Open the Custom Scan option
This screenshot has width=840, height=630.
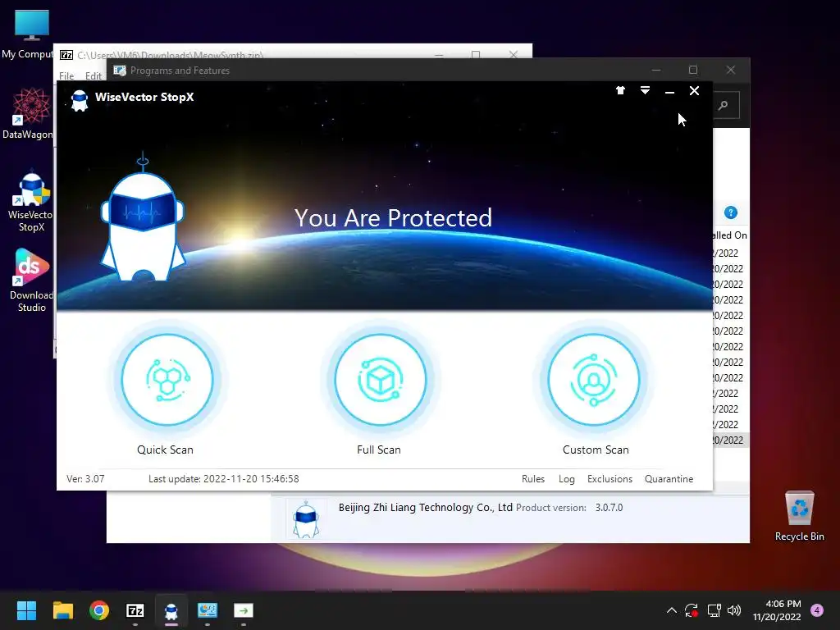(x=594, y=380)
